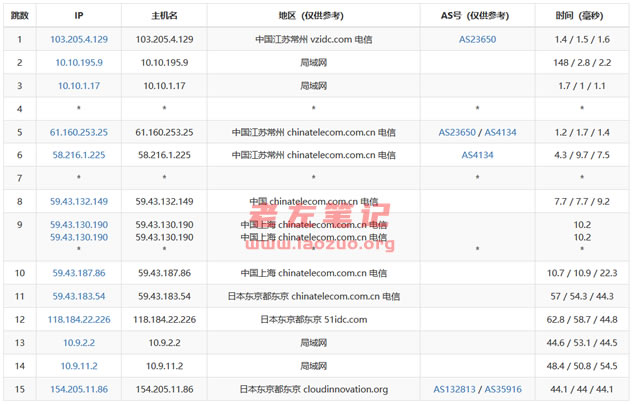The image size is (632, 404).
Task: Select time cell 57 / 54.3 / 44.3
Action: point(582,296)
